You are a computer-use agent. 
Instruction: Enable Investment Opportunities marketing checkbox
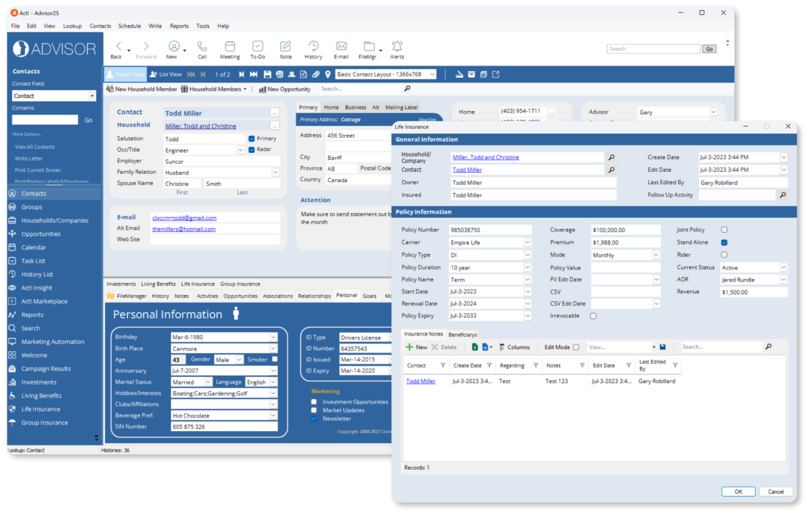point(314,402)
